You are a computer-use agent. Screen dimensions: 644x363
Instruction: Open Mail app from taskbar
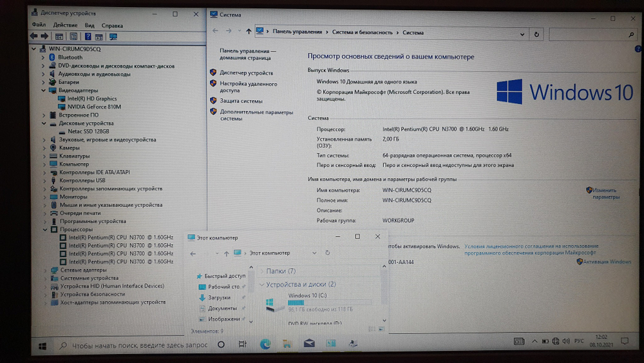coord(309,343)
